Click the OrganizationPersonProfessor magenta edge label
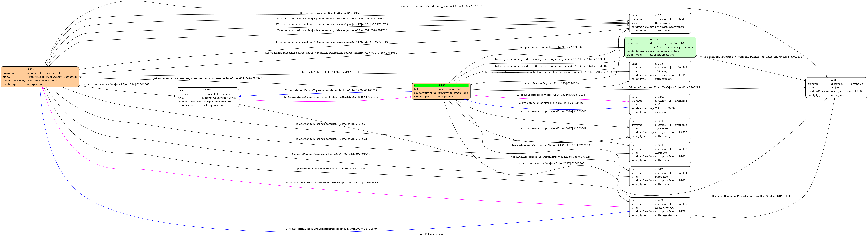Viewport: 868px width, 237px height. pyautogui.click(x=331, y=183)
